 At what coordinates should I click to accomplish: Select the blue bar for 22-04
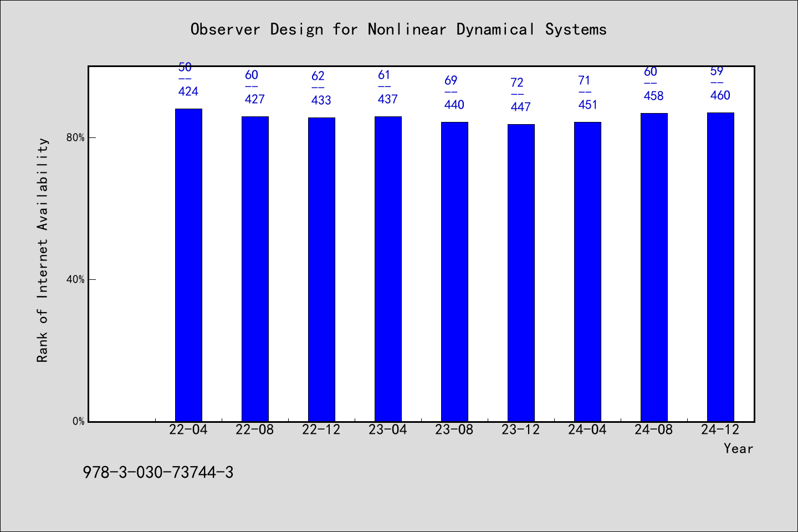188,265
